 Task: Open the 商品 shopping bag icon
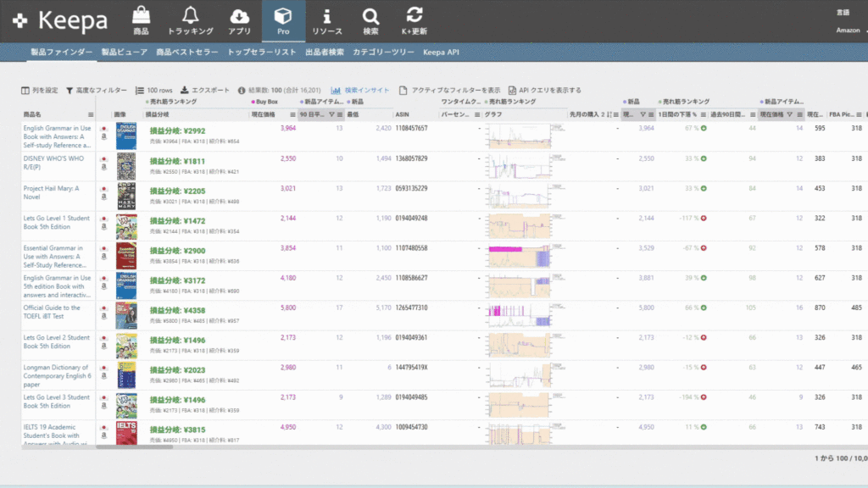click(141, 21)
